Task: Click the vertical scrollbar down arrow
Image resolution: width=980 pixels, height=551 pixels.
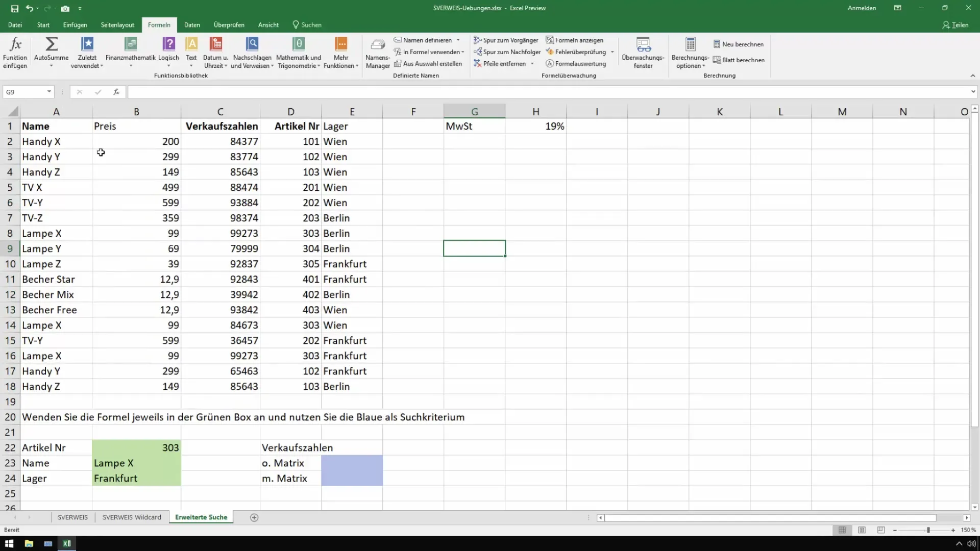Action: (x=974, y=507)
